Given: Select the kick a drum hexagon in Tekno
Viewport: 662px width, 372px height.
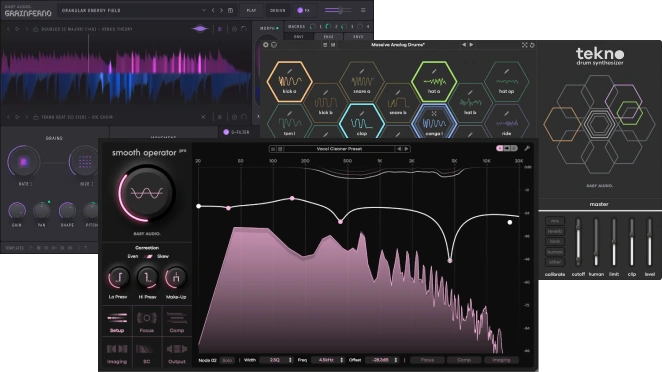Looking at the screenshot, I should (290, 81).
